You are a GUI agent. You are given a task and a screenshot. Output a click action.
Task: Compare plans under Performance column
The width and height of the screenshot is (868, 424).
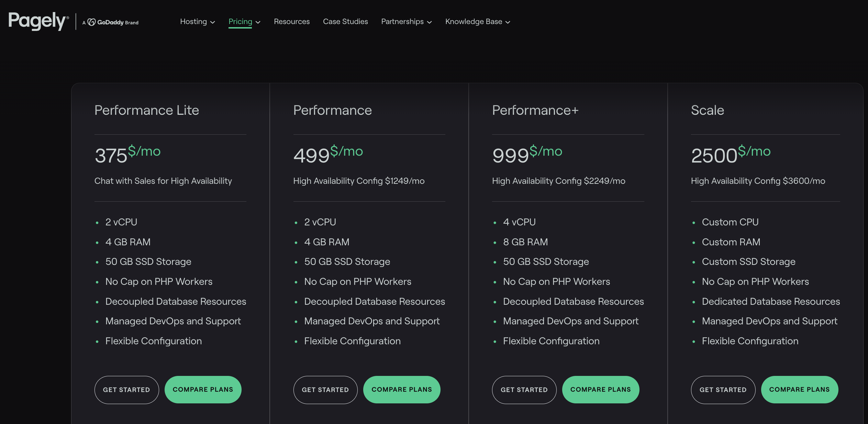[401, 389]
